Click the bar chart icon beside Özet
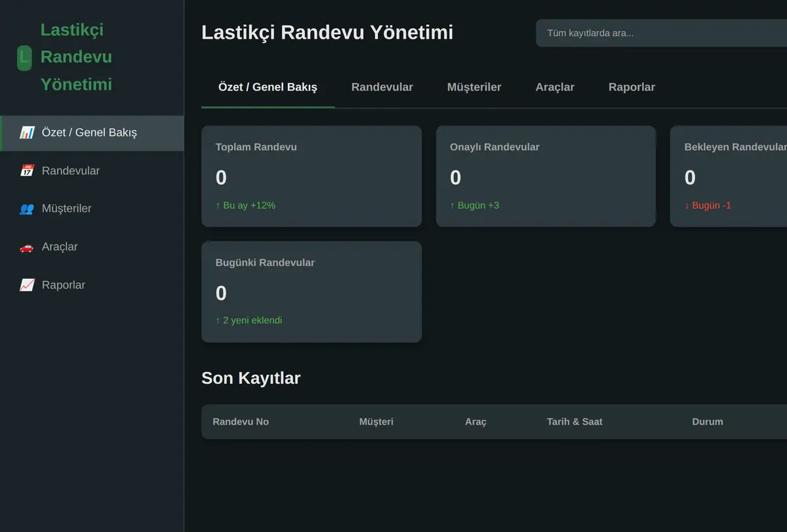787x532 pixels. pyautogui.click(x=27, y=133)
